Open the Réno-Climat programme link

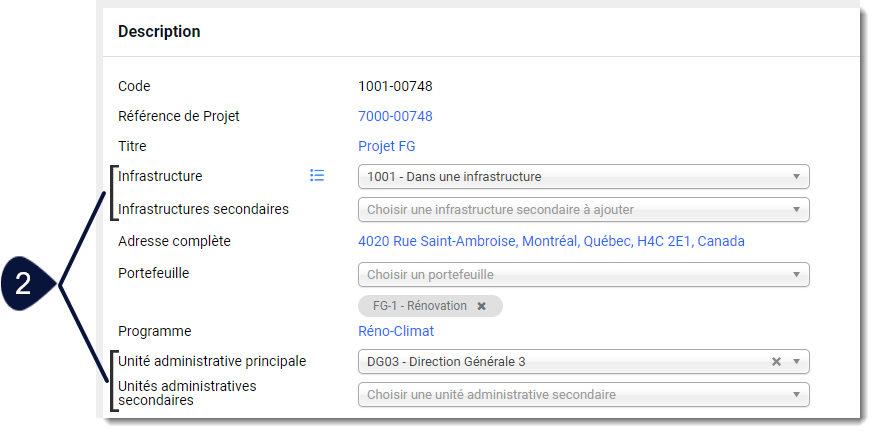coord(396,331)
